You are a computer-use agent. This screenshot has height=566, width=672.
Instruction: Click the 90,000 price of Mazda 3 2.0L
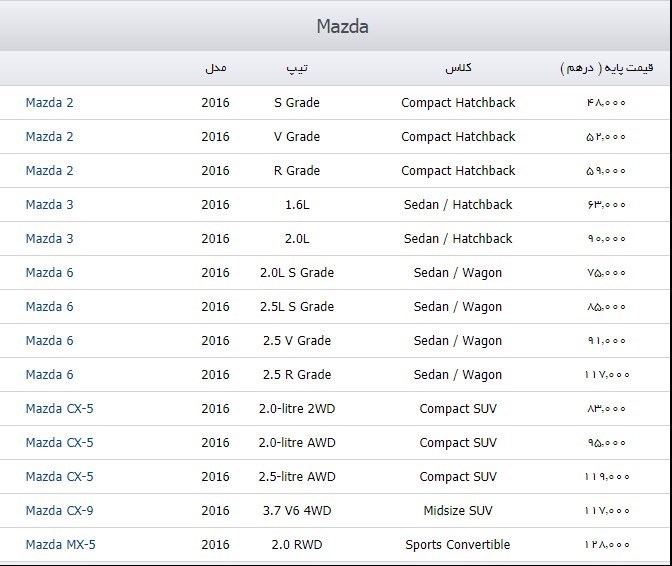(x=607, y=239)
